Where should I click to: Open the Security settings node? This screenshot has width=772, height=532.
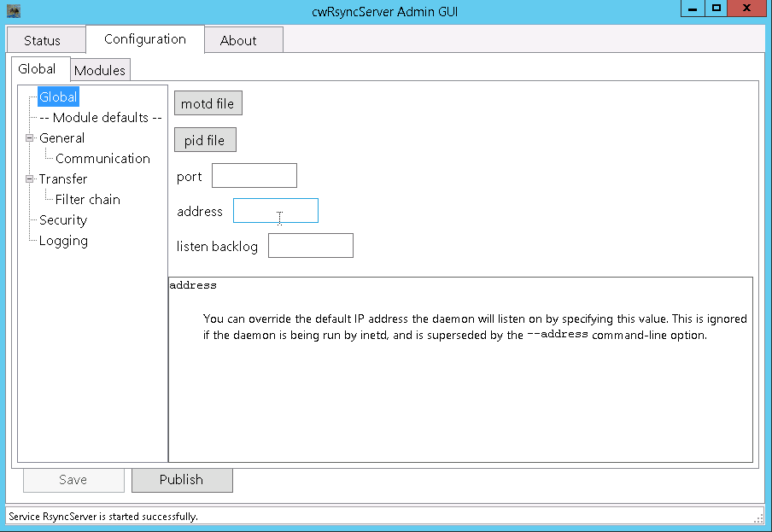[62, 219]
